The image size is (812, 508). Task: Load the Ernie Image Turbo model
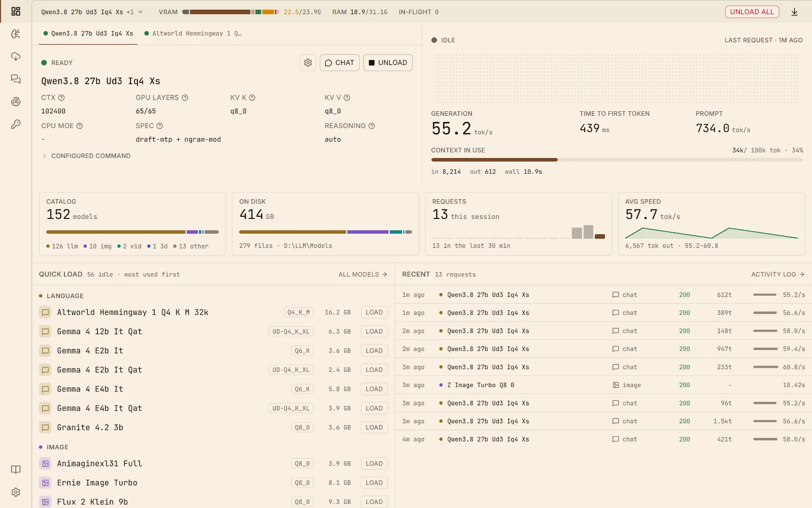pyautogui.click(x=375, y=483)
